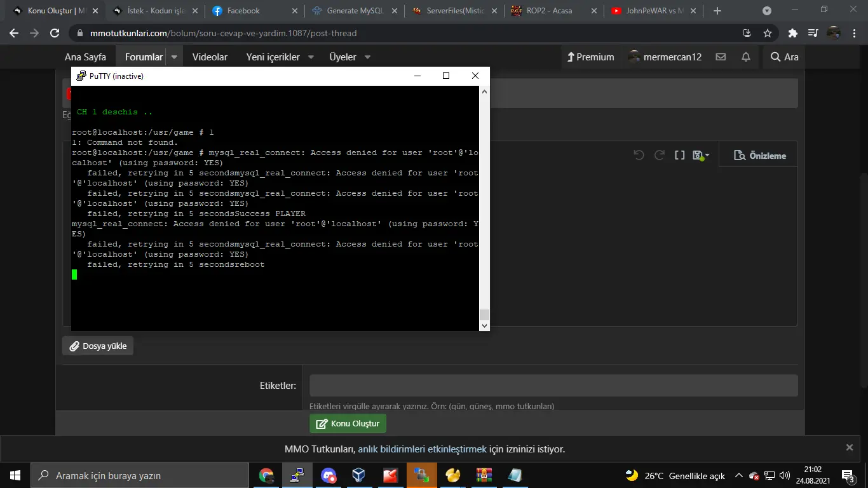Open search with the Ara magnifier icon
The height and width of the screenshot is (488, 868).
[783, 57]
